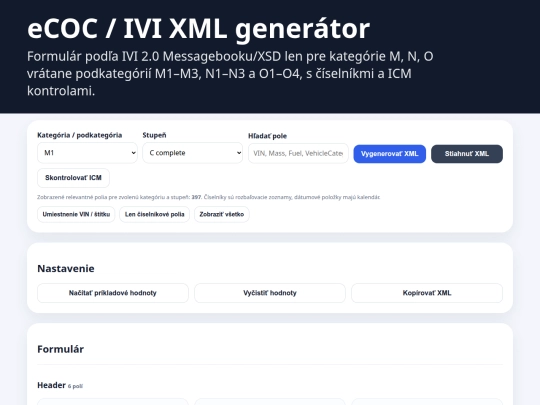This screenshot has height=405, width=540.
Task: Click the Stiahnuť XML button
Action: click(467, 154)
